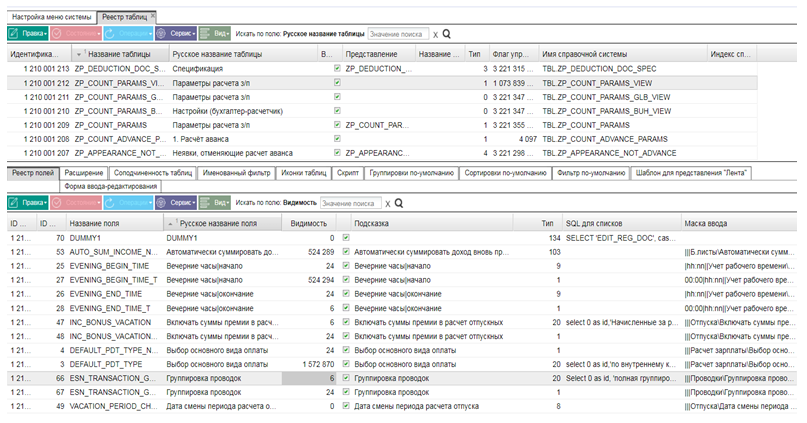Click the highlighted Видимость value 6 for ESN_TRANSACTION_G
This screenshot has height=423, width=807.
tap(309, 378)
